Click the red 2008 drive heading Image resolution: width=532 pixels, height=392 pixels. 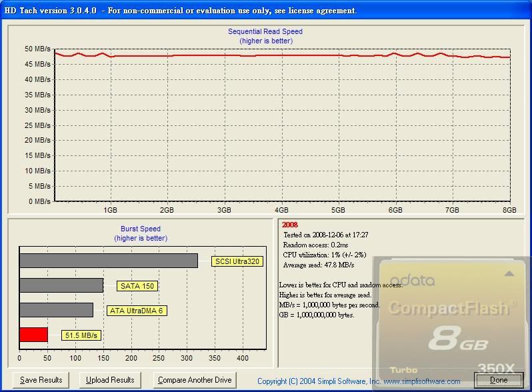(290, 225)
